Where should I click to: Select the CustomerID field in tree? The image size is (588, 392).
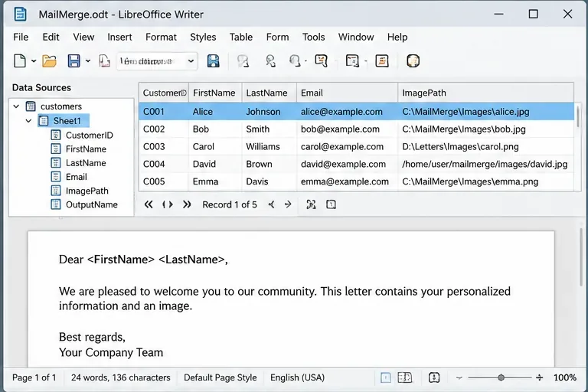(90, 135)
